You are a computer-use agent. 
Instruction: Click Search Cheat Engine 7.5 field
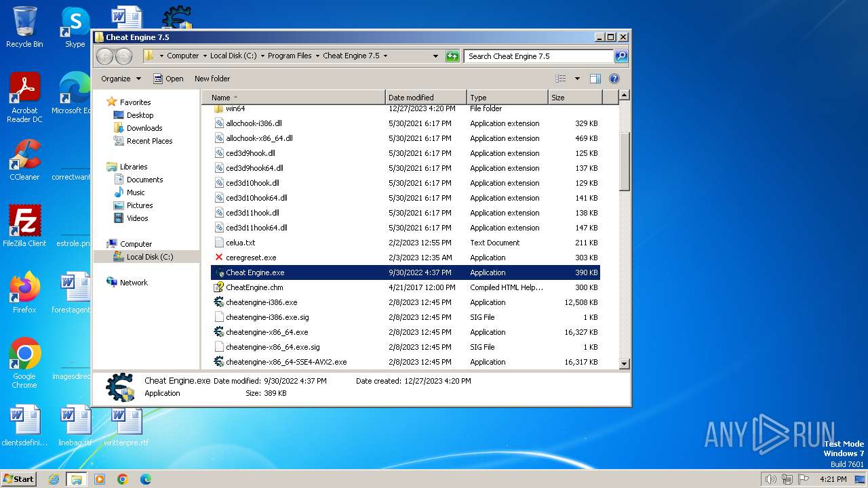tap(539, 56)
